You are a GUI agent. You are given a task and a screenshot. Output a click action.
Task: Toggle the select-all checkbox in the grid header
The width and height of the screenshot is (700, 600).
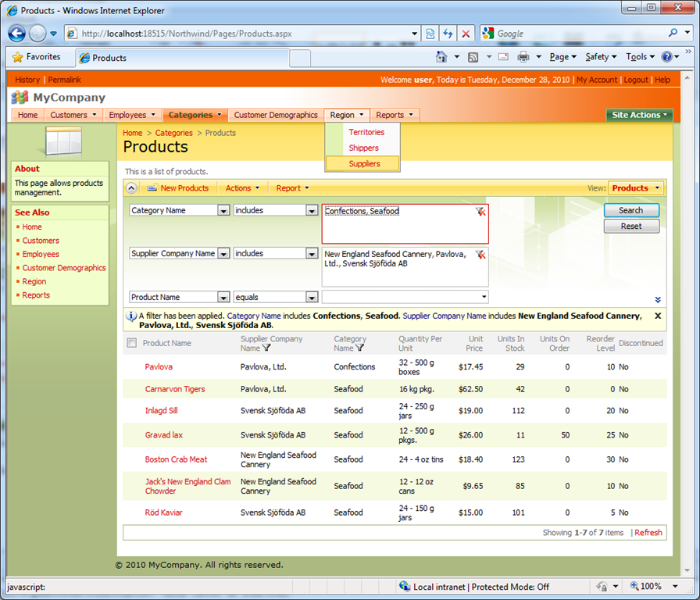coord(131,343)
